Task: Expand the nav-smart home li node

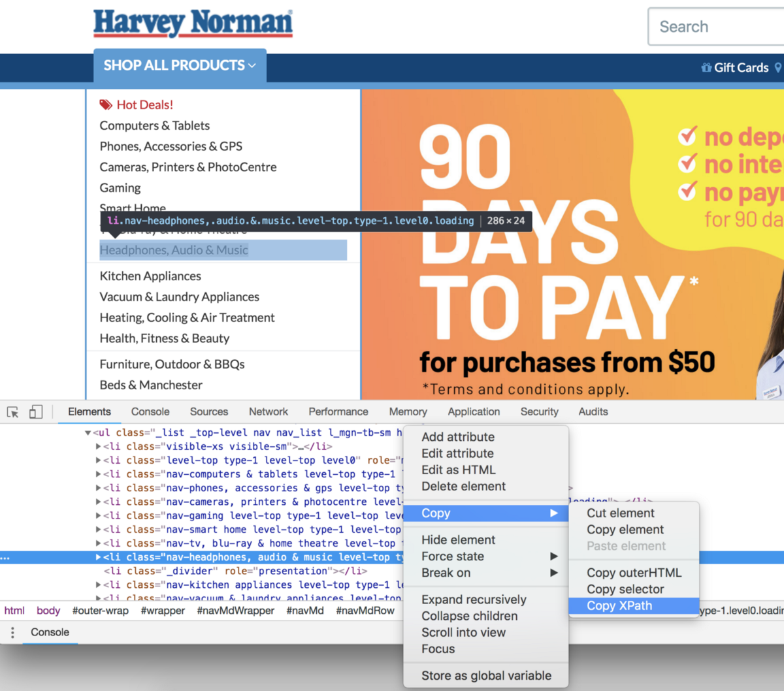Action: 98,530
